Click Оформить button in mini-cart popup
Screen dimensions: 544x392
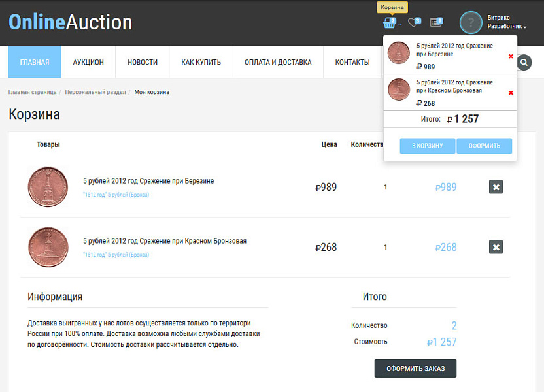[x=484, y=146]
